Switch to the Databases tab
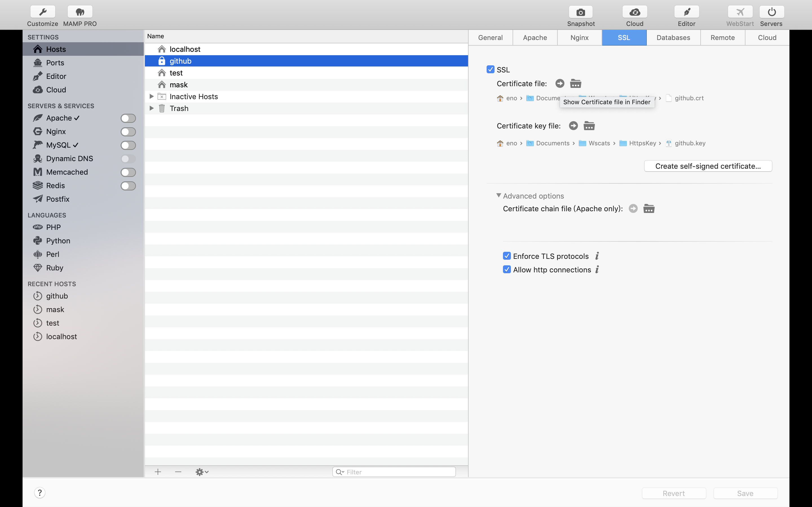 click(x=673, y=37)
